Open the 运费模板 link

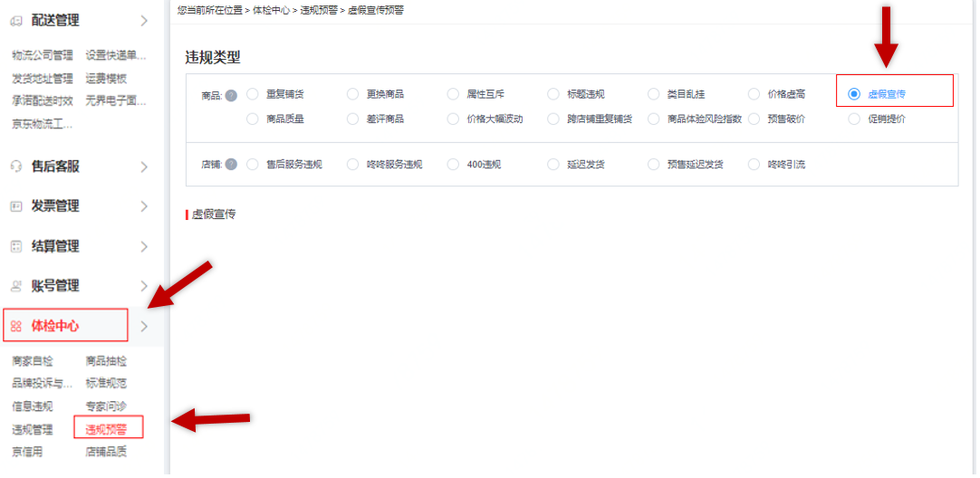[106, 79]
